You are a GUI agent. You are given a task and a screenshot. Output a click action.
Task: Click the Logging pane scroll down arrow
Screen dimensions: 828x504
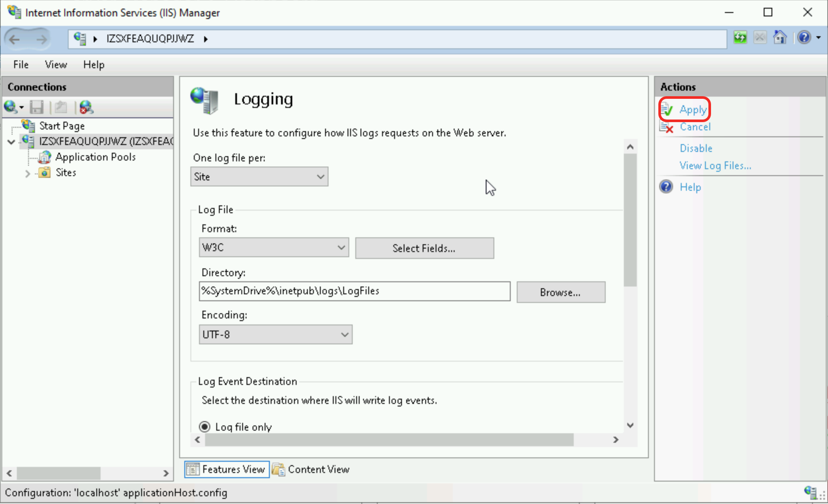[x=630, y=425]
